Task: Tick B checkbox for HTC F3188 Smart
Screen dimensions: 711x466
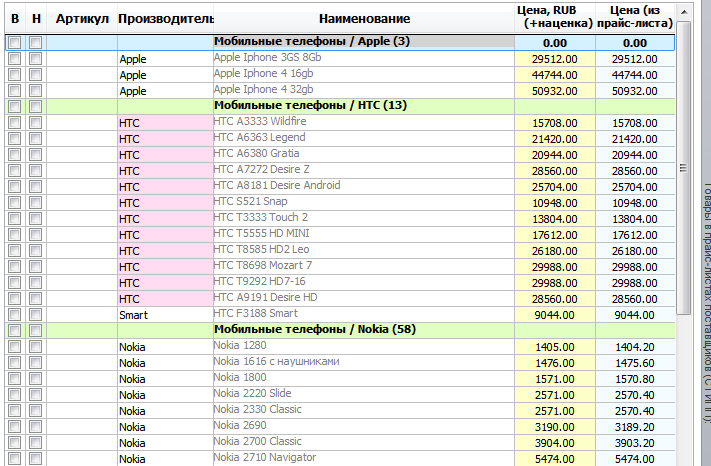Action: 15,315
